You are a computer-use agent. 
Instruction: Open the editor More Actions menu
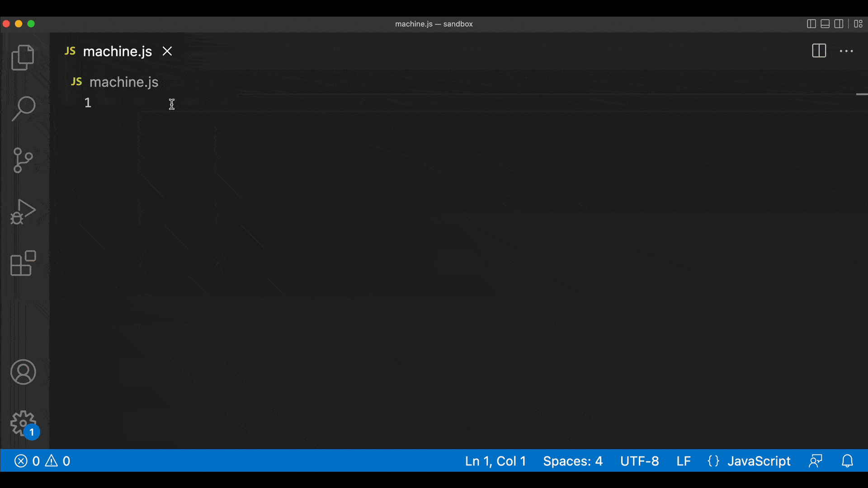click(846, 51)
